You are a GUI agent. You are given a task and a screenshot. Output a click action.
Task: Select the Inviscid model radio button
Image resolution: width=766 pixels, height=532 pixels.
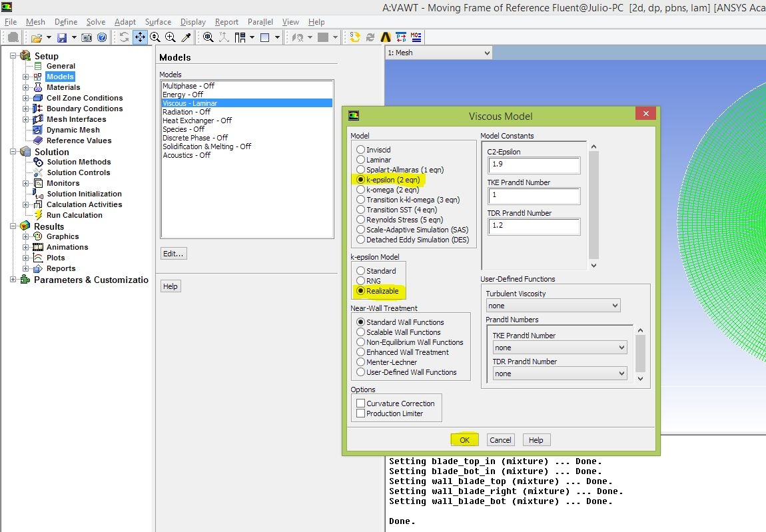point(360,150)
